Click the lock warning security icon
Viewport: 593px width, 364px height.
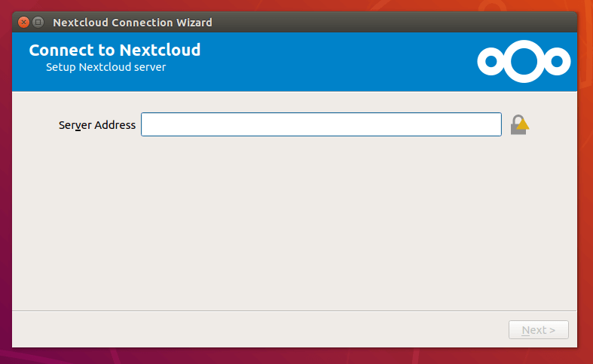tap(518, 125)
